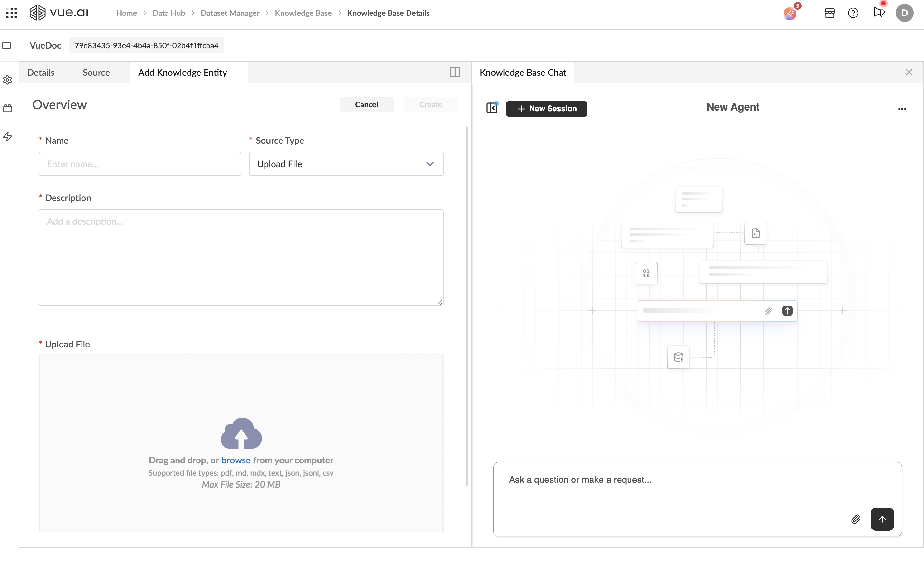Open the help question mark icon
The width and height of the screenshot is (924, 573).
[853, 13]
